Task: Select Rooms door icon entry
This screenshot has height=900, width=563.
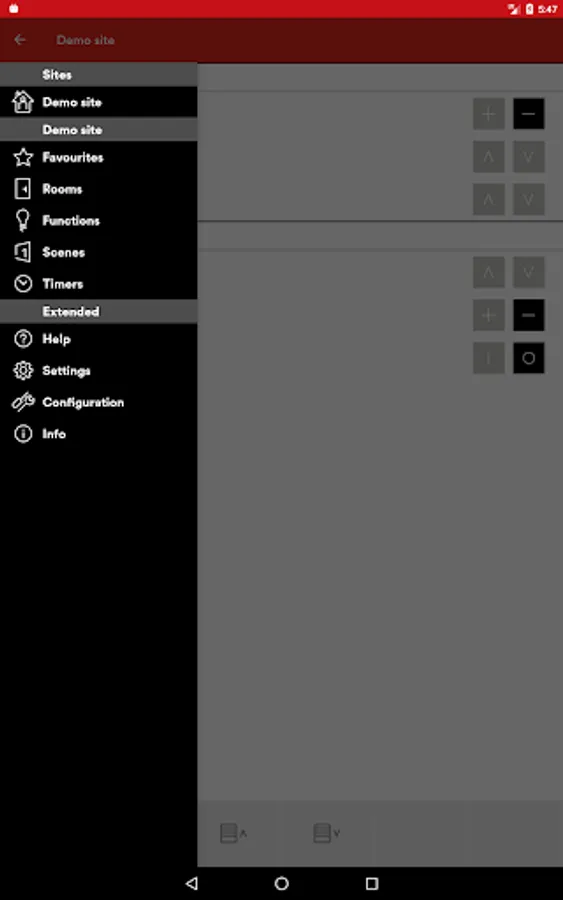Action: click(x=98, y=189)
